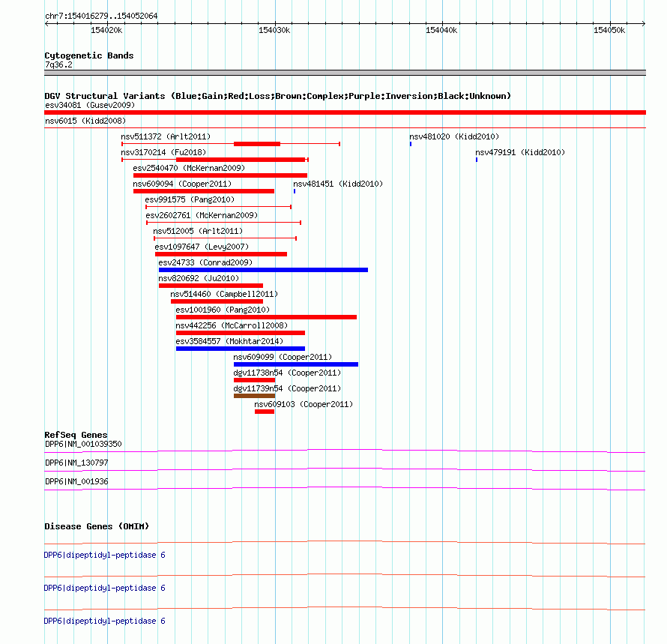
Task: Open the esv24733 (Conrad2009) label
Action: coord(205,262)
